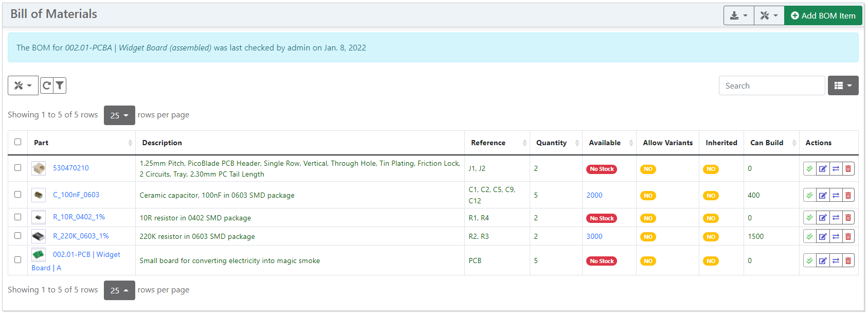The height and width of the screenshot is (313, 868).
Task: Sort table by Can Build column
Action: [767, 143]
